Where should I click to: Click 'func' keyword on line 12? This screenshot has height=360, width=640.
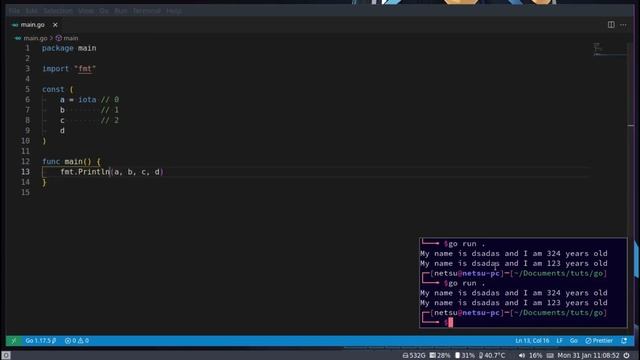pos(51,161)
